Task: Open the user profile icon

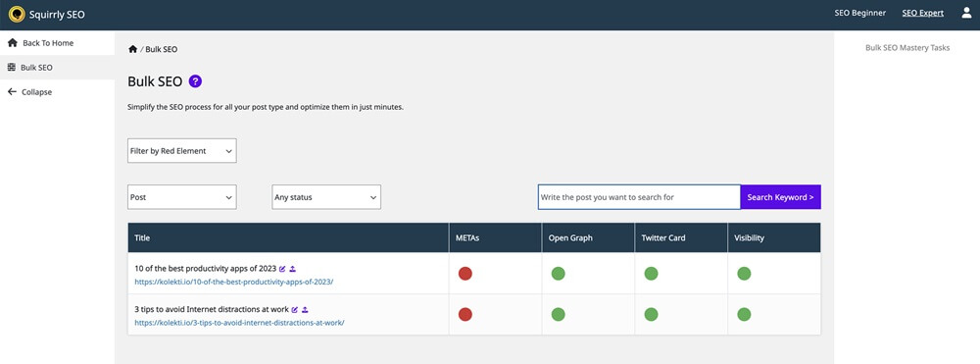Action: [x=966, y=13]
